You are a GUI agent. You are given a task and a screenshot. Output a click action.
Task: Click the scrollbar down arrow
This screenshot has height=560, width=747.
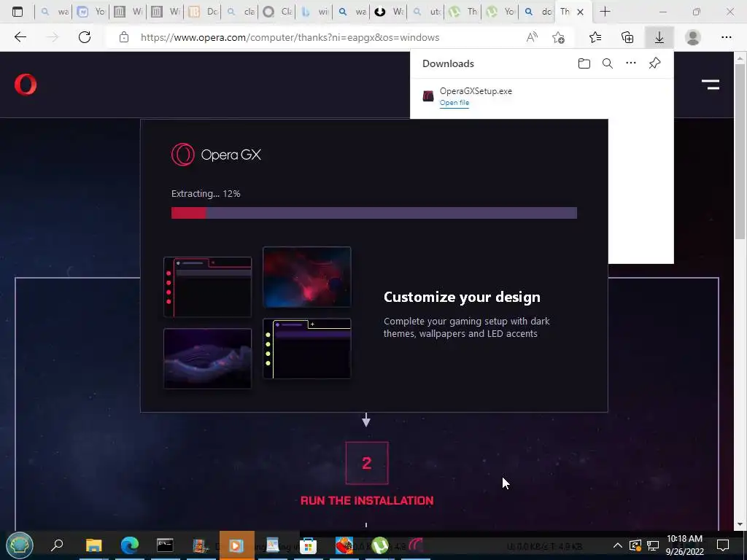740,524
